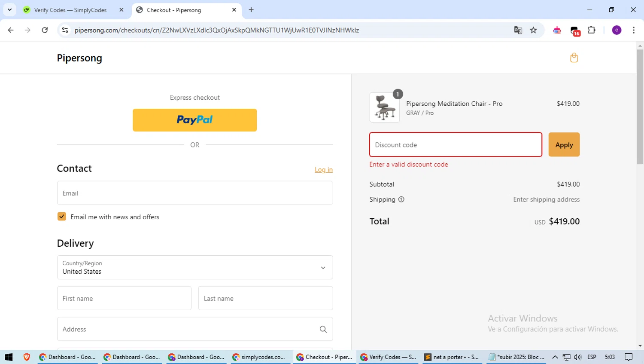Click the page vertical scrollbar thumb
This screenshot has height=364, width=644.
(640, 107)
